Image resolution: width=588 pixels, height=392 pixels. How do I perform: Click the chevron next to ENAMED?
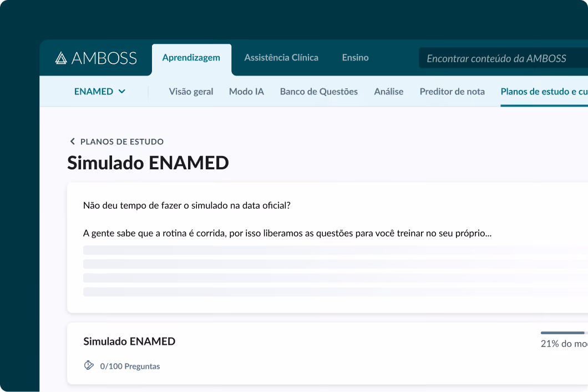(122, 91)
